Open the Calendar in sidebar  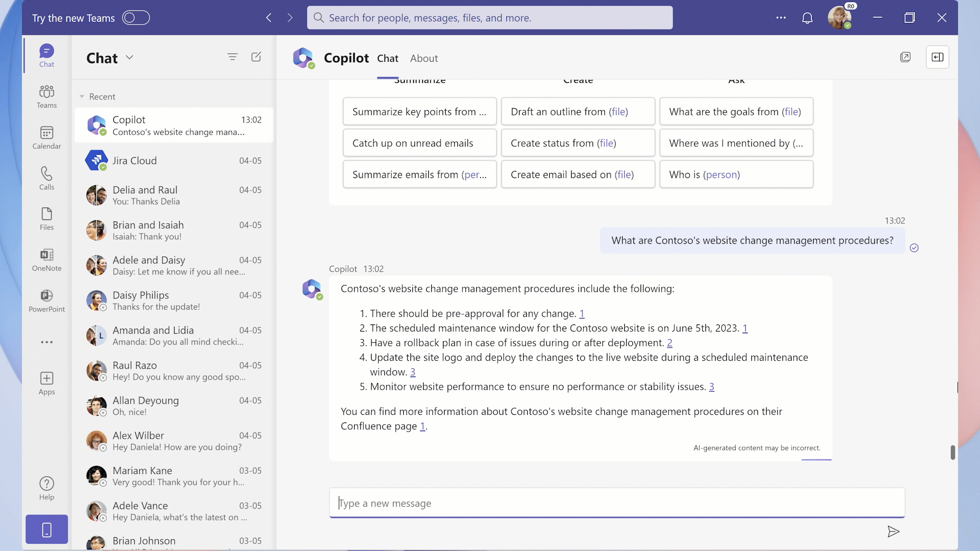click(x=46, y=137)
